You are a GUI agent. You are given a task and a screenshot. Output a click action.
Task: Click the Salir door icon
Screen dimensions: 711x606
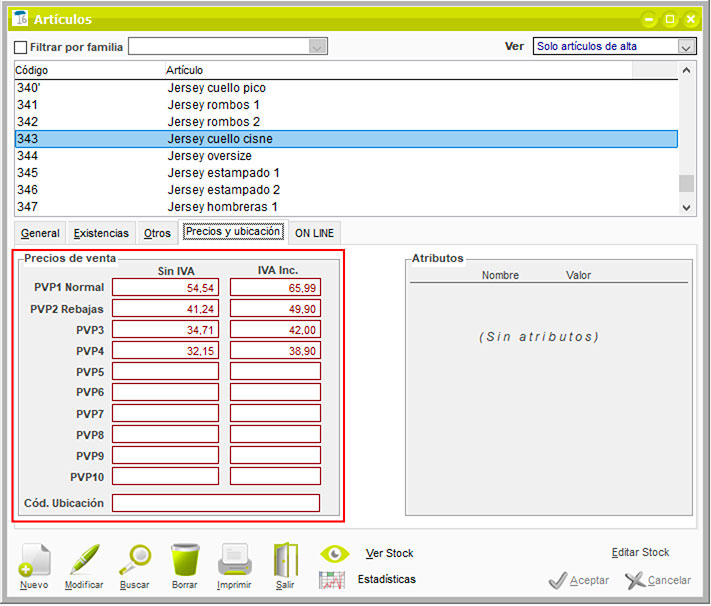pos(286,560)
